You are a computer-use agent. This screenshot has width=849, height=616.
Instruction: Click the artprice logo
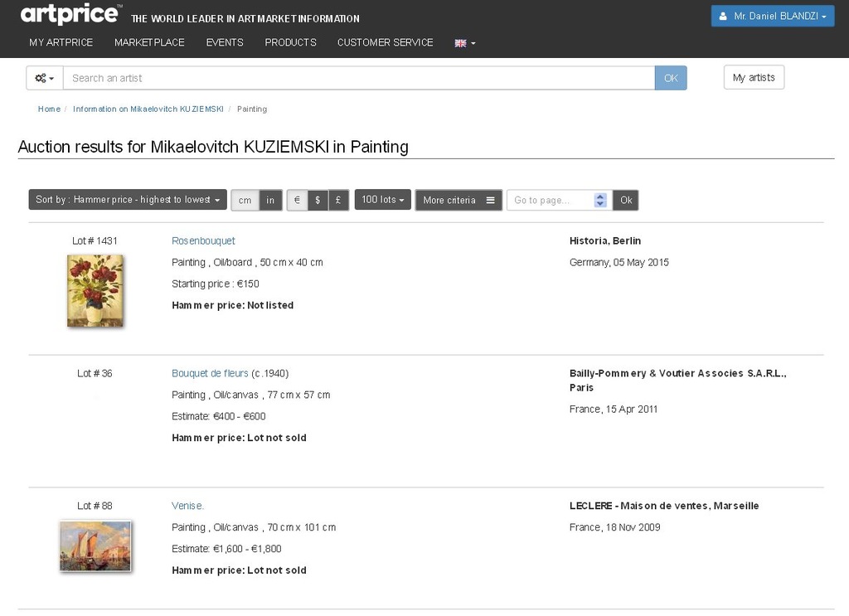coord(70,13)
